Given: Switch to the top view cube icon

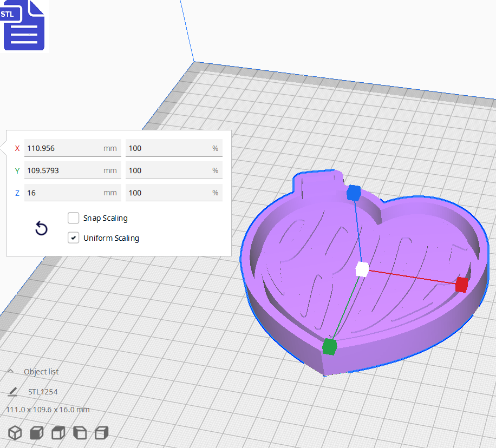Looking at the screenshot, I should (x=58, y=432).
